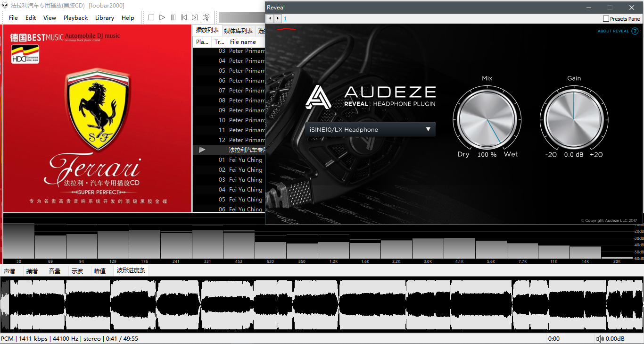Open the Library menu
The image size is (644, 344).
click(x=104, y=17)
